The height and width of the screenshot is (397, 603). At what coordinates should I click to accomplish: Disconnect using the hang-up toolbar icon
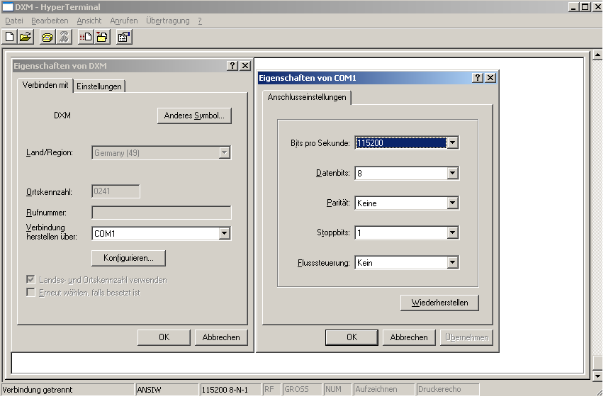tap(64, 37)
